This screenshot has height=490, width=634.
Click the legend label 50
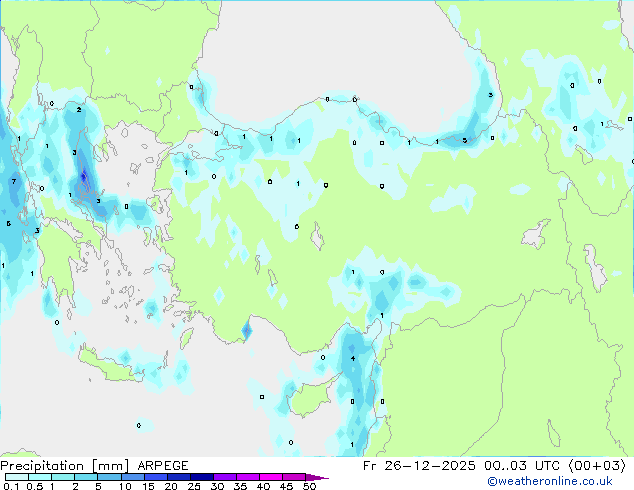coord(310,487)
